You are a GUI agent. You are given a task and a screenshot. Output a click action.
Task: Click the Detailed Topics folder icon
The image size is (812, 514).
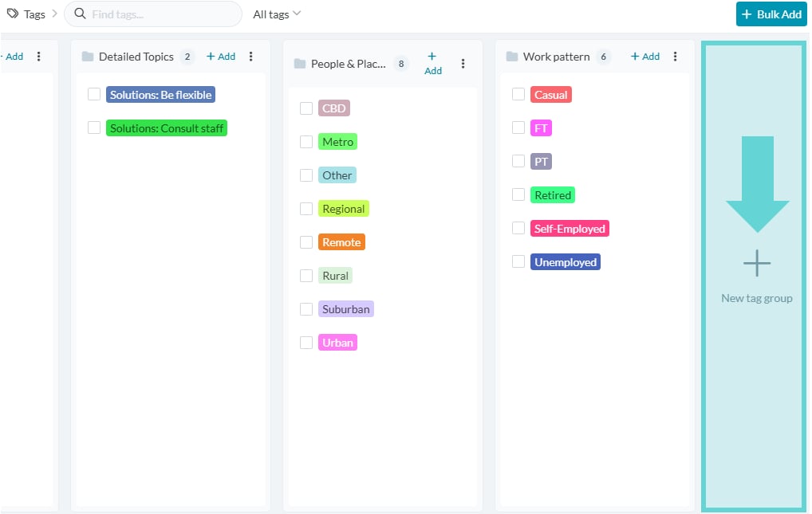pyautogui.click(x=88, y=57)
